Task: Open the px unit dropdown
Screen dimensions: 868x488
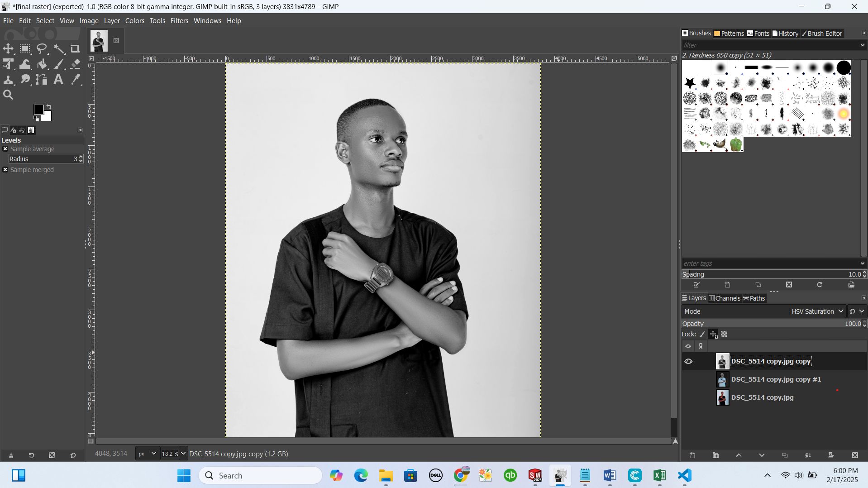Action: coord(148,454)
